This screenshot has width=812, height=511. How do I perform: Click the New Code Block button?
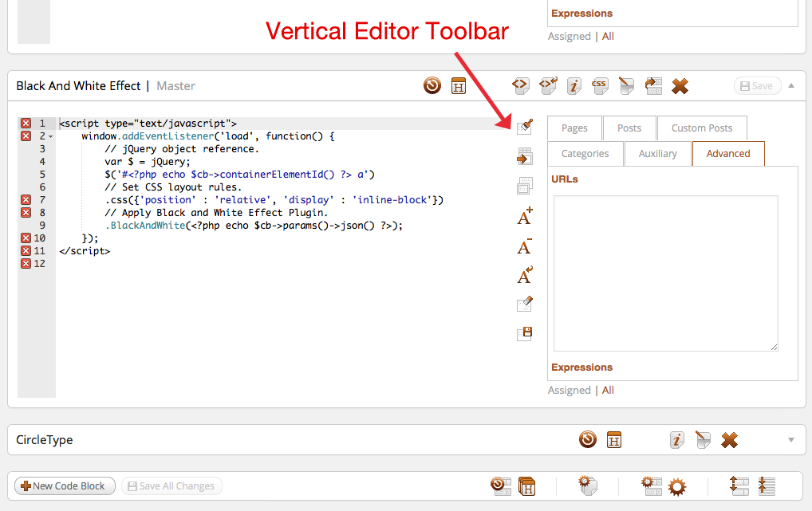[64, 486]
